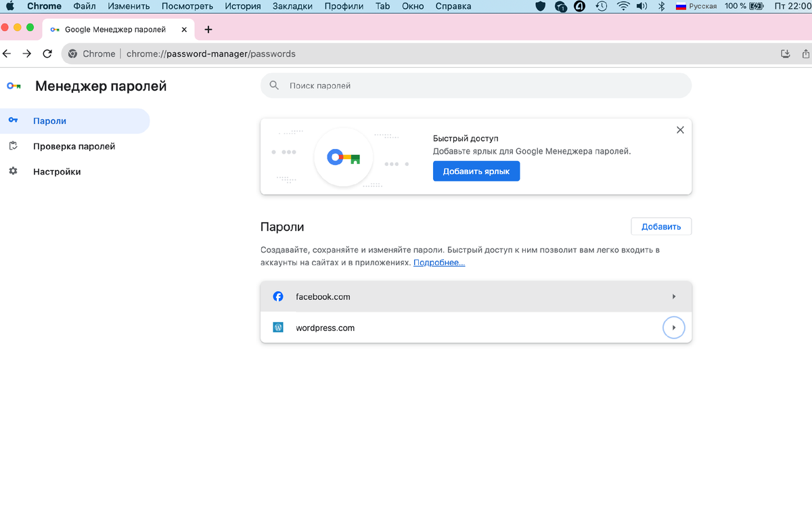Screen dimensions: 812x505
Task: Open the Подробнее link
Action: [x=439, y=262]
